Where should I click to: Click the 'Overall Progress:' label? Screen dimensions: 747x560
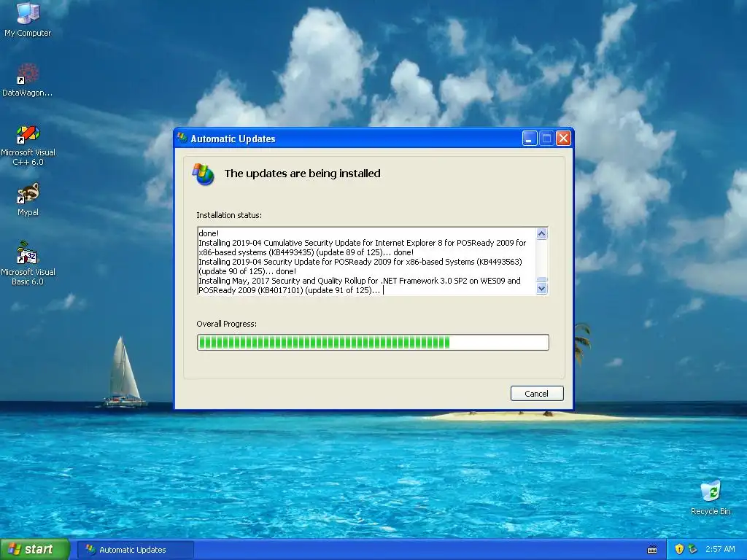(226, 324)
